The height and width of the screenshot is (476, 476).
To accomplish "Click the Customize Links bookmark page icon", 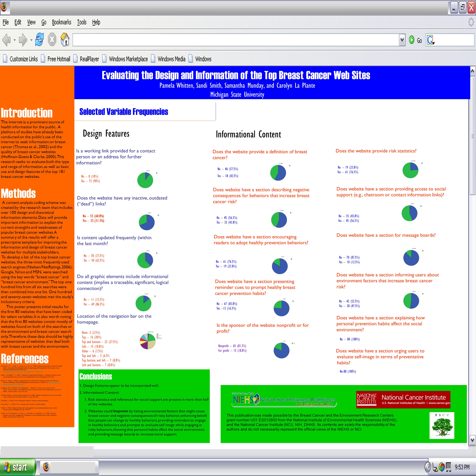I will pyautogui.click(x=5, y=59).
